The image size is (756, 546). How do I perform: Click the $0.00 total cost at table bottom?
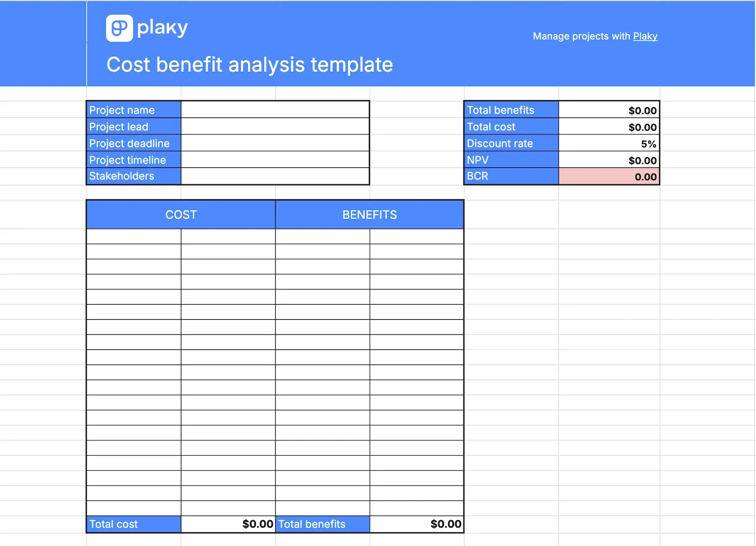click(x=228, y=524)
